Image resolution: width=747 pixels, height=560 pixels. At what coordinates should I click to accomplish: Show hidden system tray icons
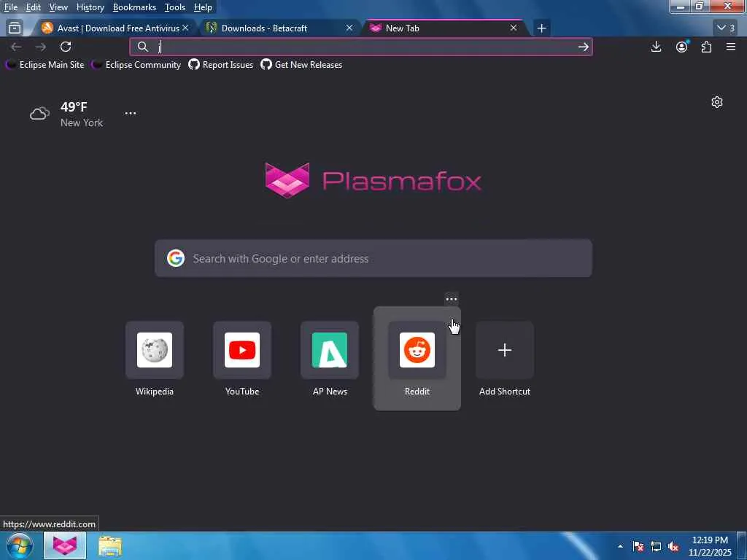point(620,546)
